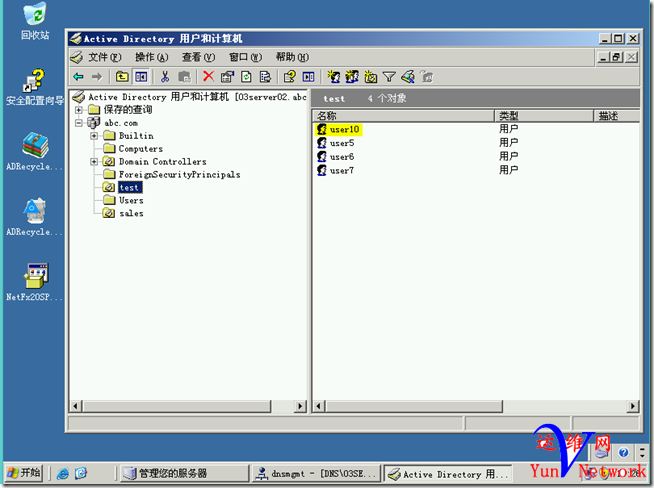Go up one level with folder icon
654x488 pixels.
point(122,77)
